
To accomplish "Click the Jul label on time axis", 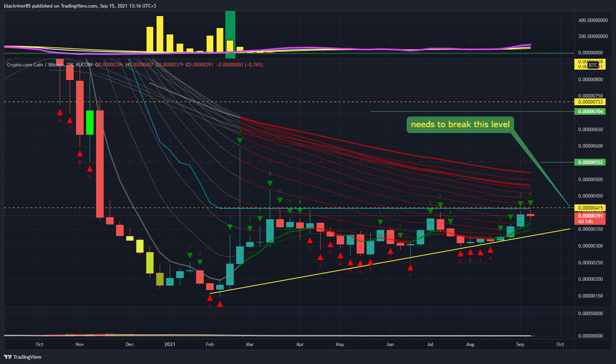I will click(430, 344).
